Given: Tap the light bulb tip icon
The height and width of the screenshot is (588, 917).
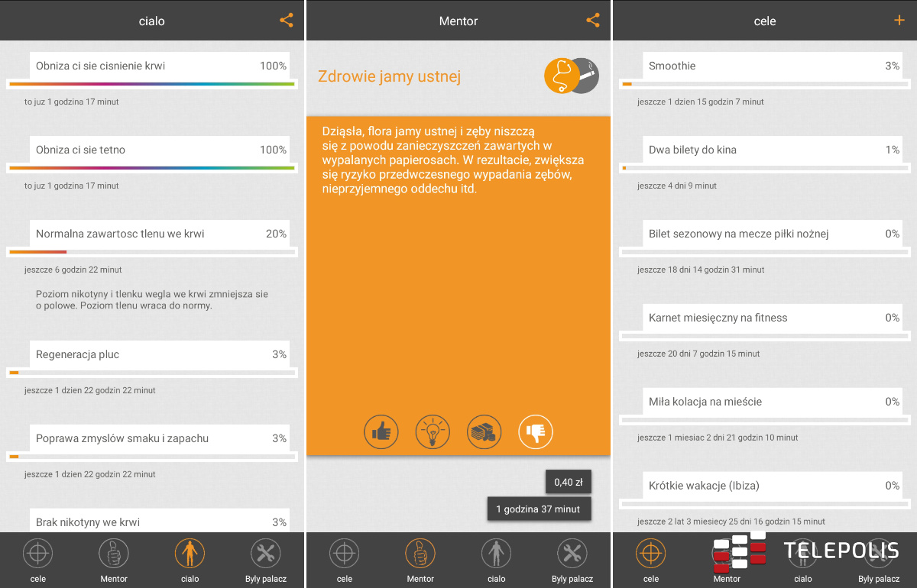Looking at the screenshot, I should 432,432.
